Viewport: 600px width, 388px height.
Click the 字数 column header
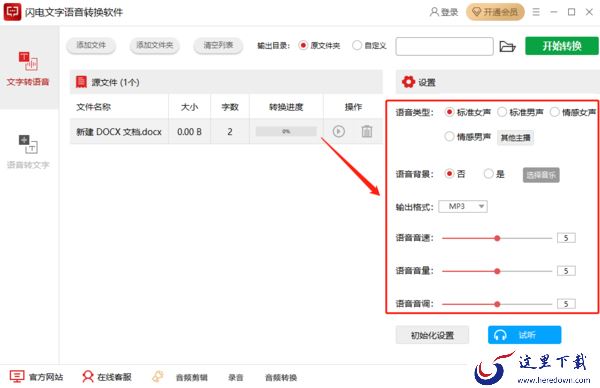230,107
